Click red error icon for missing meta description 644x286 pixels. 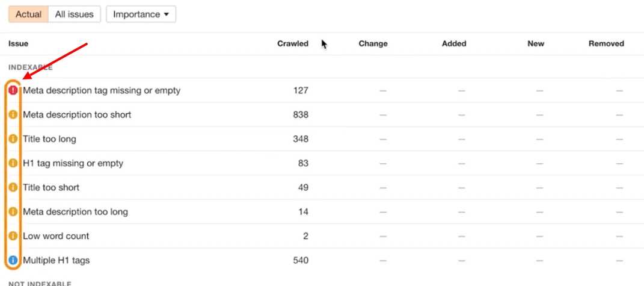(13, 90)
